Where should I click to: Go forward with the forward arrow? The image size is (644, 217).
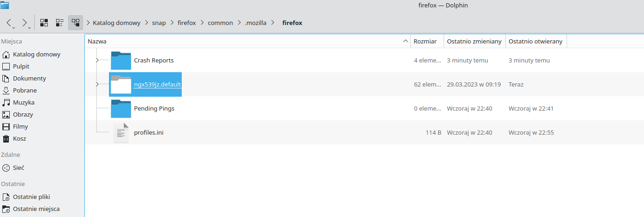[26, 22]
